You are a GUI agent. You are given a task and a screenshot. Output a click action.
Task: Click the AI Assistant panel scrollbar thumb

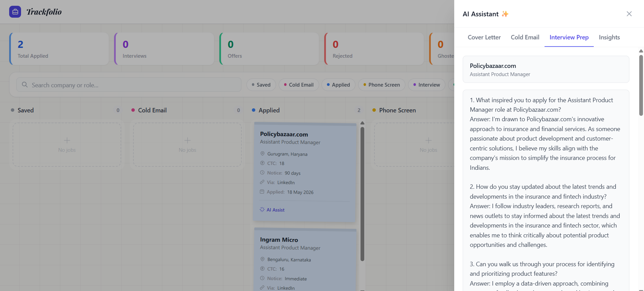coord(641,85)
